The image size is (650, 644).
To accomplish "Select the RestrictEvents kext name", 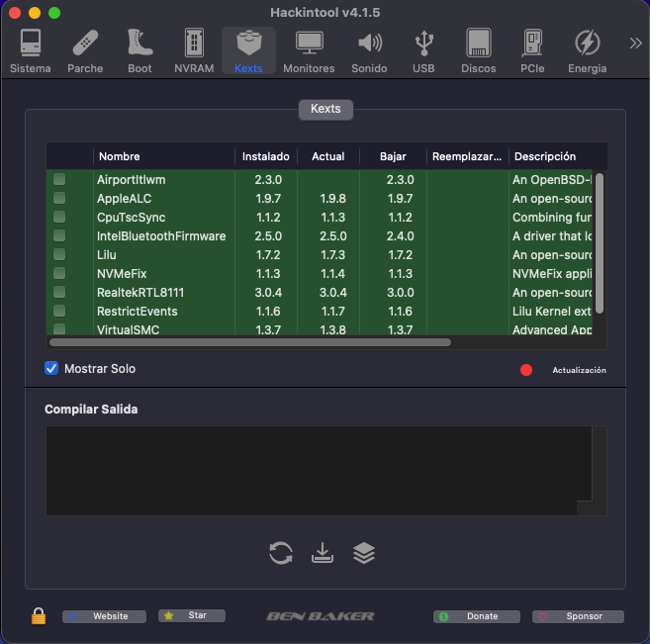I will coord(138,311).
